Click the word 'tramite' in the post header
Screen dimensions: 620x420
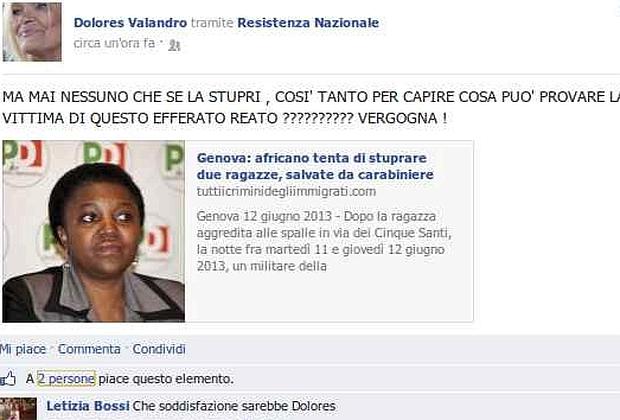click(x=212, y=23)
